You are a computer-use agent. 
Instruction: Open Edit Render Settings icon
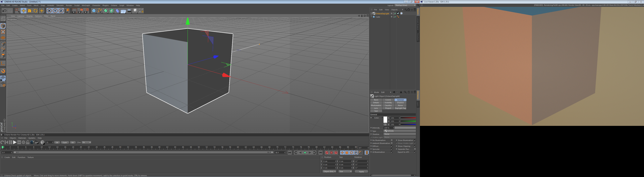[x=86, y=11]
